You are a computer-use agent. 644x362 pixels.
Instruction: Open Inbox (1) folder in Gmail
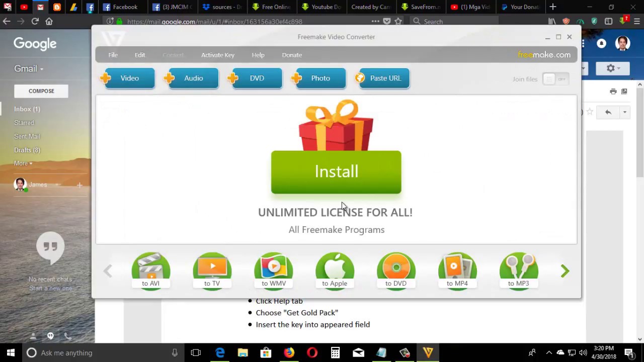pyautogui.click(x=27, y=109)
